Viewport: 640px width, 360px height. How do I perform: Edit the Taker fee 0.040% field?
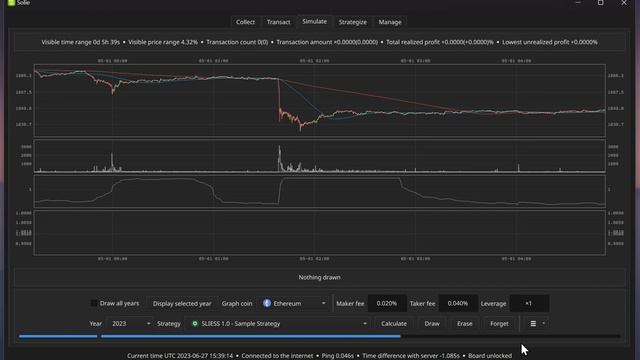point(458,303)
